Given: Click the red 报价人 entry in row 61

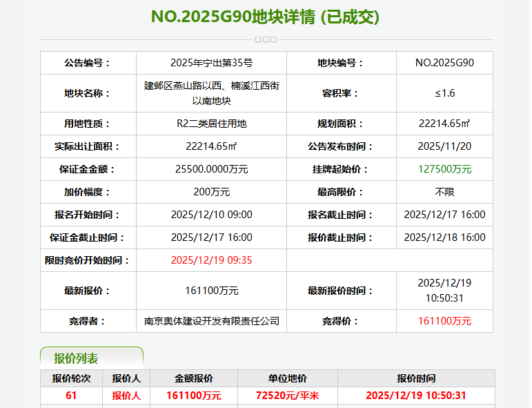Looking at the screenshot, I should click(126, 396).
